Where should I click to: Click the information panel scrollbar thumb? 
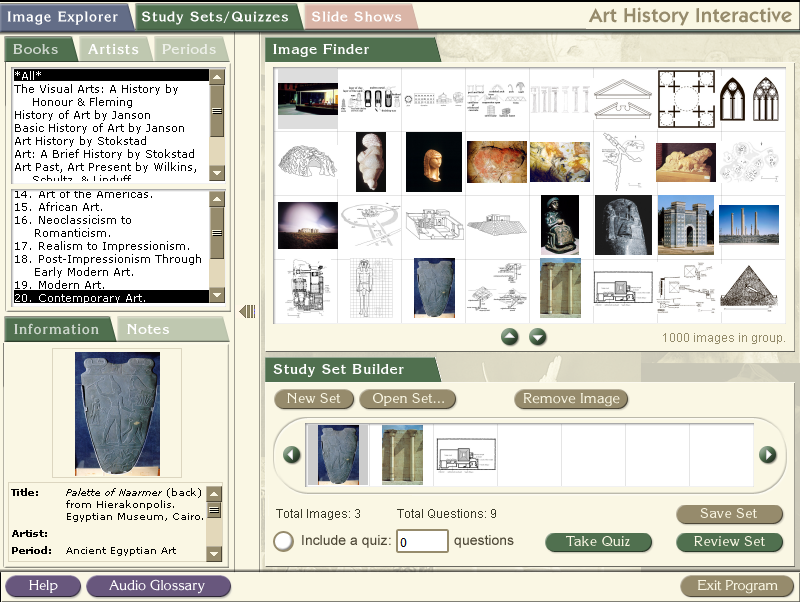215,510
